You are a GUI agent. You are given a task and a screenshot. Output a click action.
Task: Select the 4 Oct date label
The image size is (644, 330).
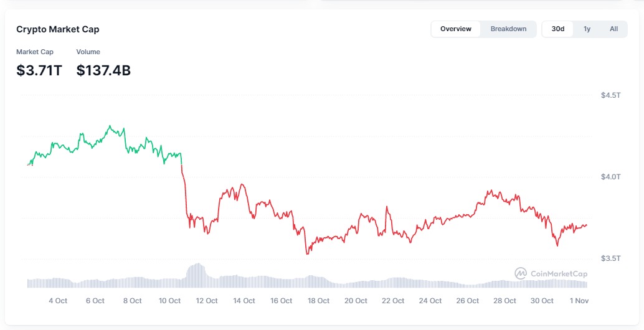[x=58, y=301]
